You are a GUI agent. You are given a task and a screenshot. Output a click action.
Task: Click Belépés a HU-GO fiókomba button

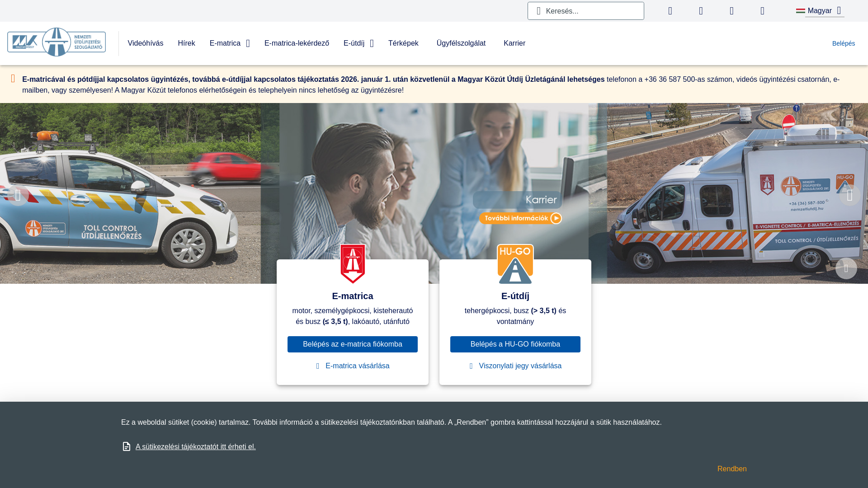(515, 344)
